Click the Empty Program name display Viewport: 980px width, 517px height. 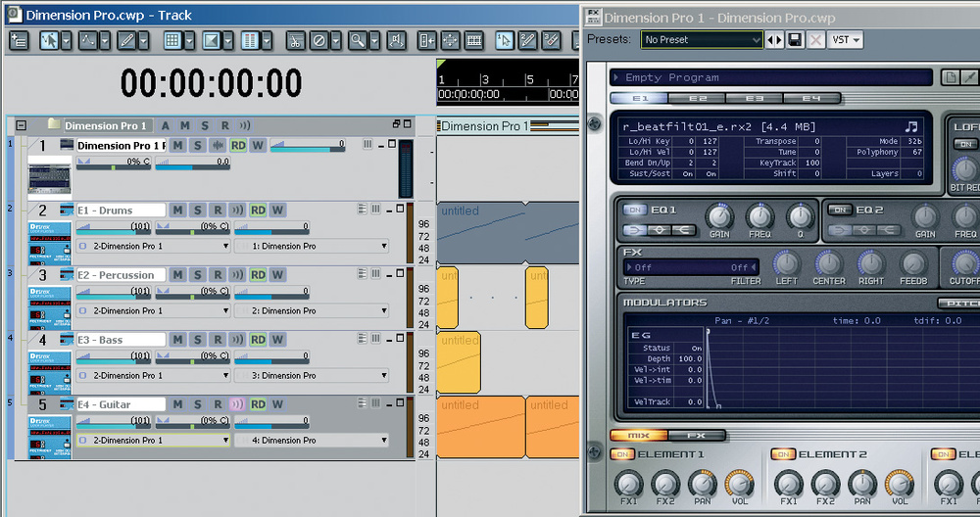point(771,77)
